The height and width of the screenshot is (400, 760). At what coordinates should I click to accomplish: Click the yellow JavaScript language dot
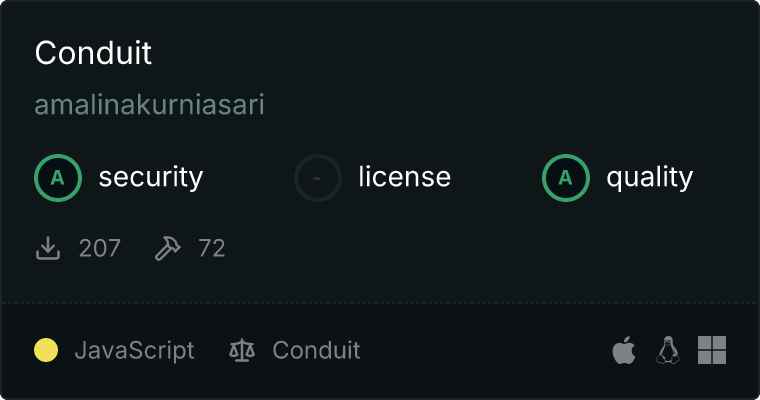click(x=46, y=351)
